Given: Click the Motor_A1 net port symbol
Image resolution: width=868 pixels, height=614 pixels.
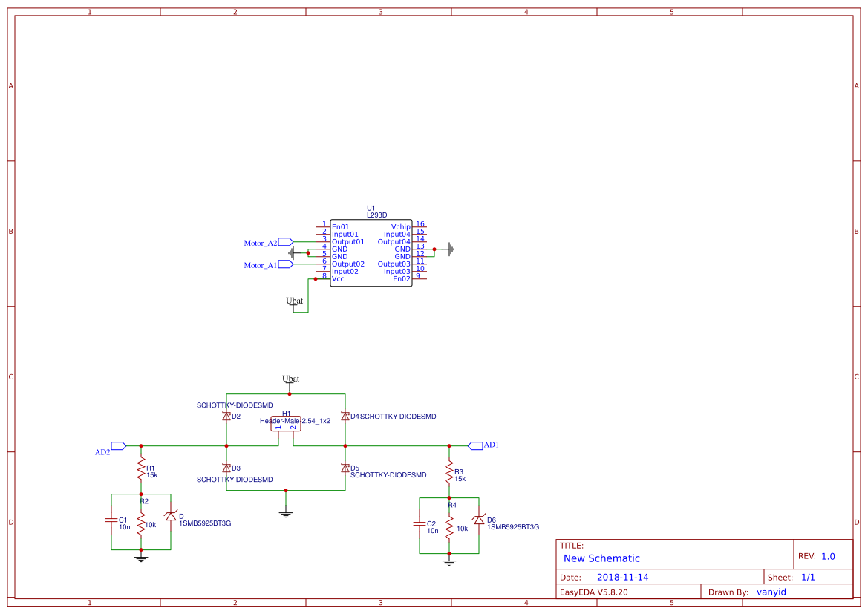Looking at the screenshot, I should click(x=286, y=264).
